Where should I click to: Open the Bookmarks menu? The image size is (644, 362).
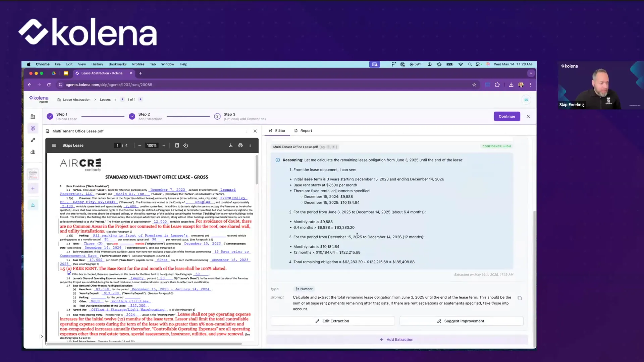117,64
